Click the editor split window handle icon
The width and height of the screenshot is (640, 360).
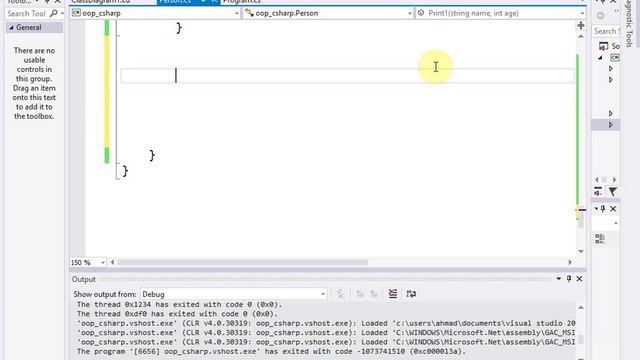click(x=581, y=25)
